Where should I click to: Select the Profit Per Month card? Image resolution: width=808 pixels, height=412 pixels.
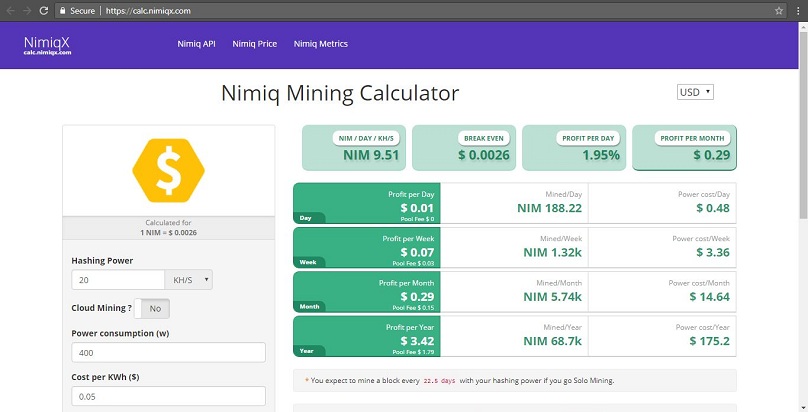pyautogui.click(x=684, y=148)
